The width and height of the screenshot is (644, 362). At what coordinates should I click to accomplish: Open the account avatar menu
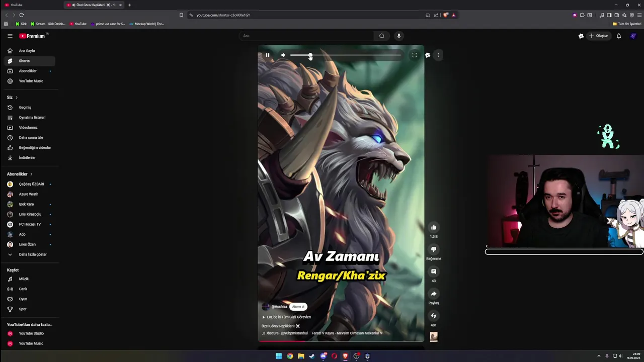633,36
